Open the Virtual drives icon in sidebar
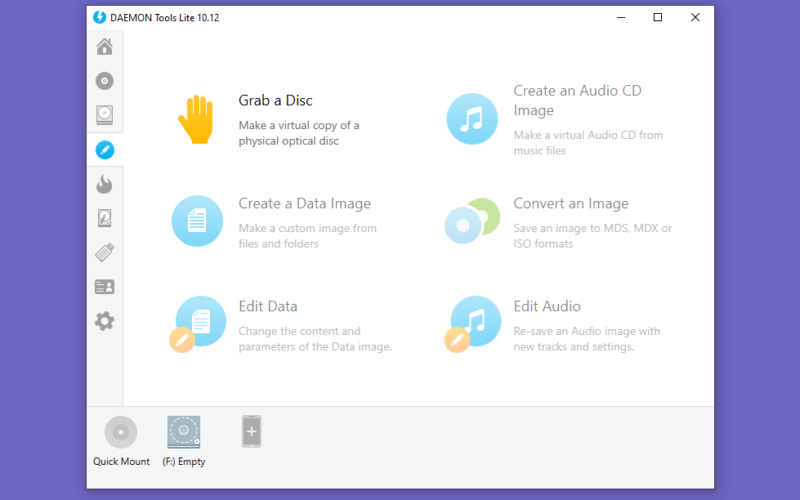 click(105, 115)
